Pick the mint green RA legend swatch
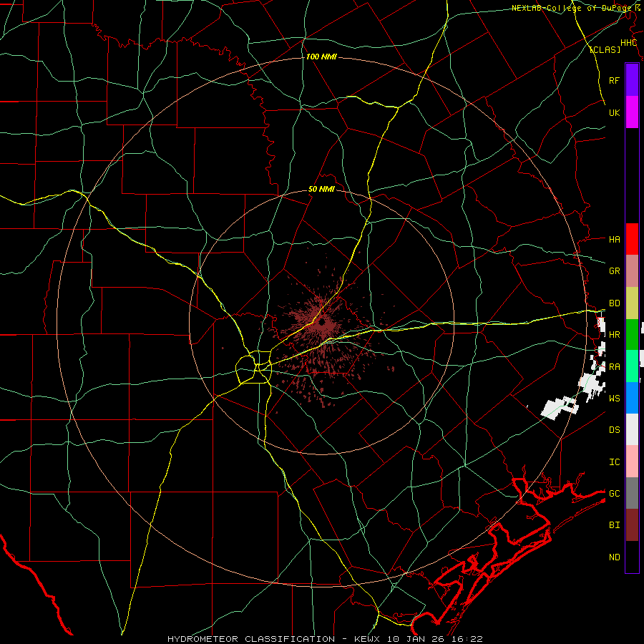 pyautogui.click(x=632, y=366)
